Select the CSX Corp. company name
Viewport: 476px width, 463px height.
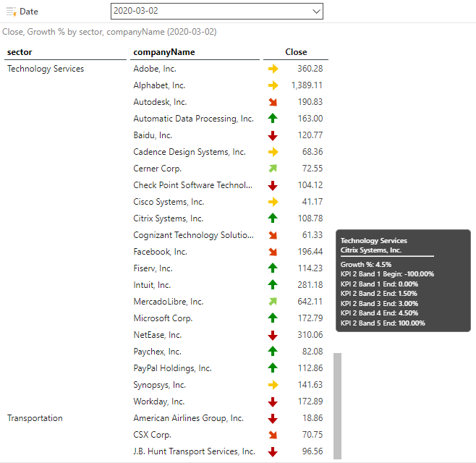[x=153, y=435]
